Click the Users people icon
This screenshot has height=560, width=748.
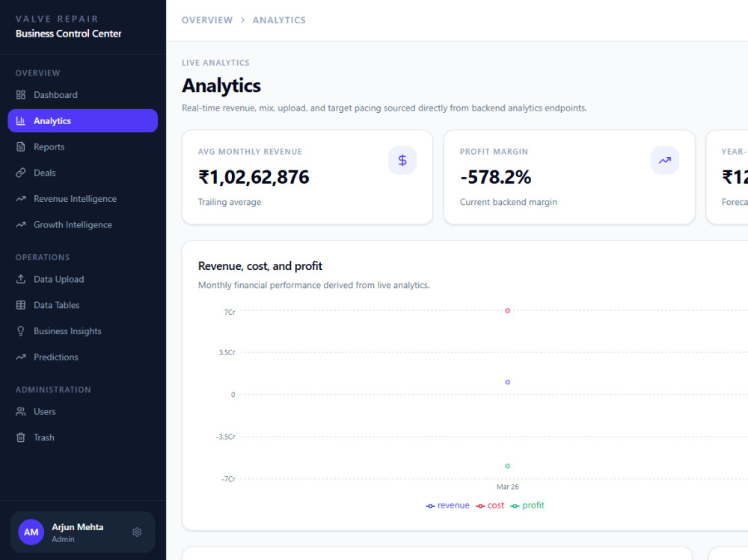click(20, 412)
